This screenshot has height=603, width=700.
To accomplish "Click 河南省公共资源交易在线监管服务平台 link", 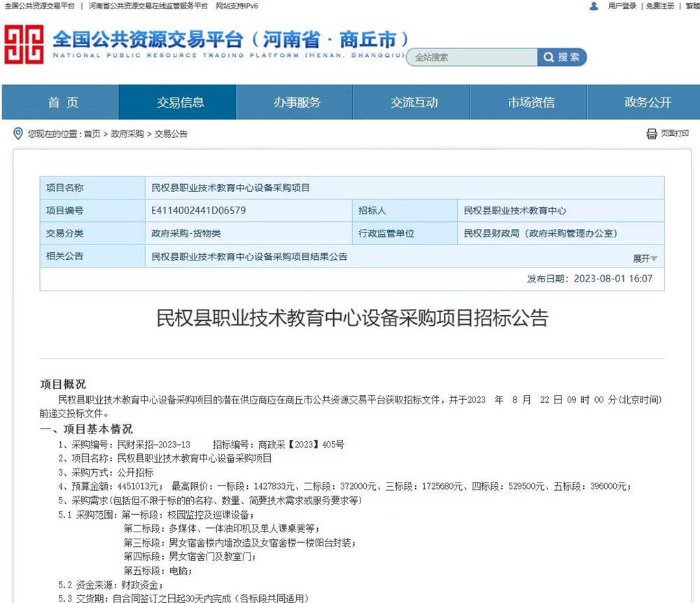I will (x=148, y=6).
